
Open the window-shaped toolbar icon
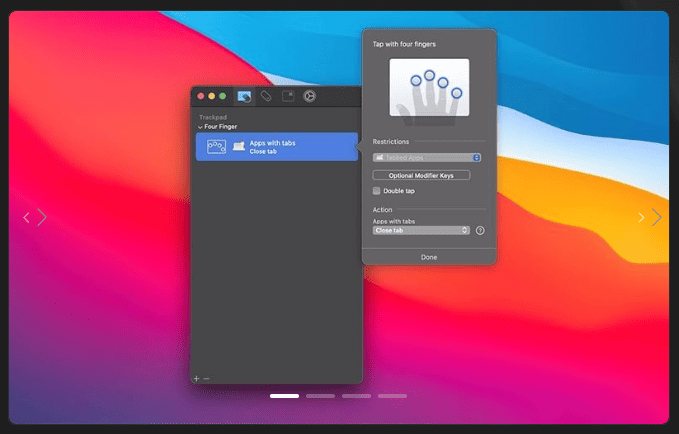point(288,96)
